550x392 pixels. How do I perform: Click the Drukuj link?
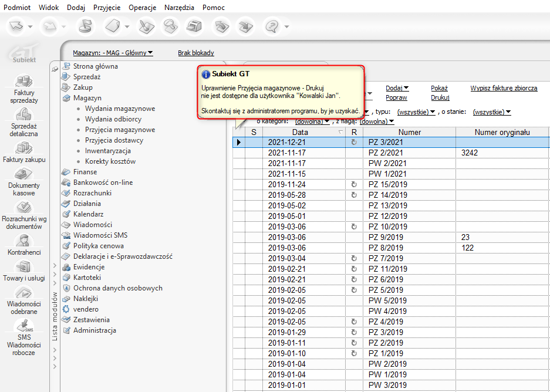pos(440,97)
